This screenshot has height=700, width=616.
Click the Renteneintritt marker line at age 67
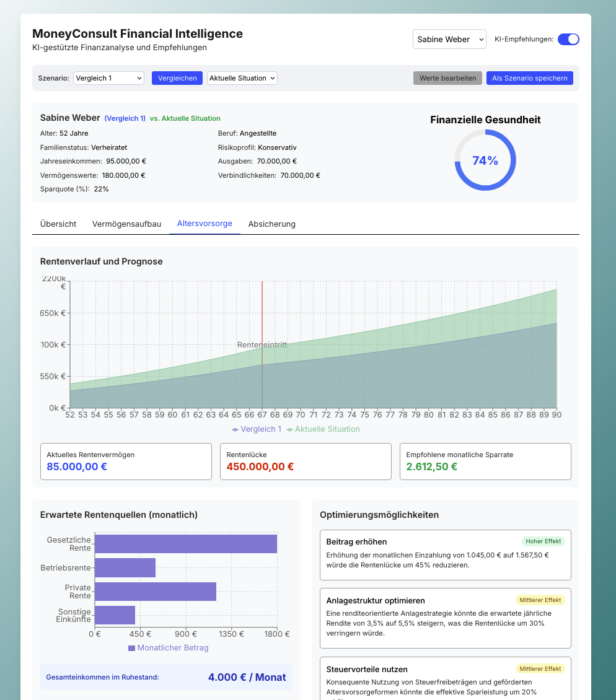262,344
